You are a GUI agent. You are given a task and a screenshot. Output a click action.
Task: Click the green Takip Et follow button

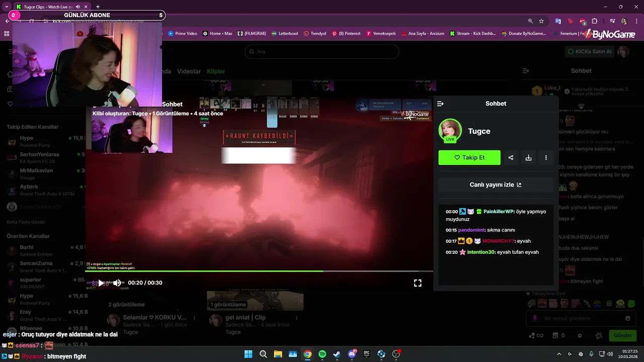(469, 157)
